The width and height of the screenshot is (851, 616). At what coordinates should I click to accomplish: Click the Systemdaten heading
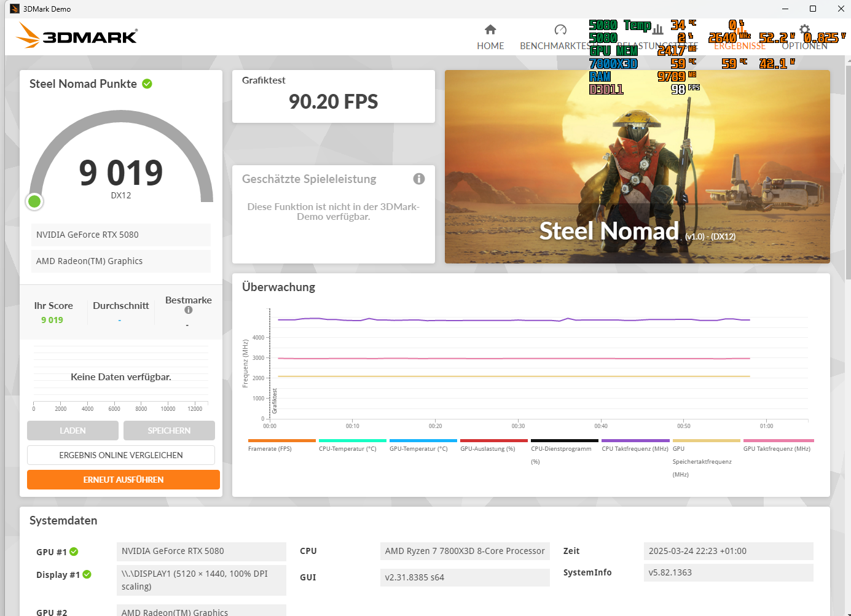click(x=63, y=520)
